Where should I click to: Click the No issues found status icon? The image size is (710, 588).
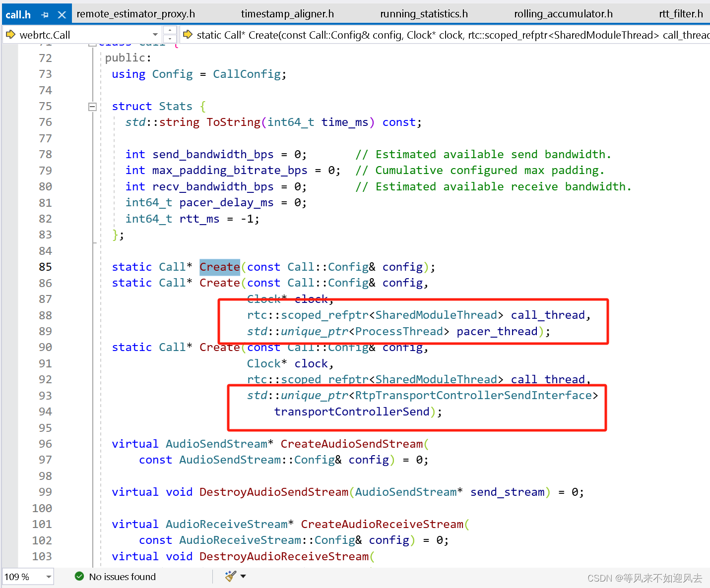[x=79, y=576]
